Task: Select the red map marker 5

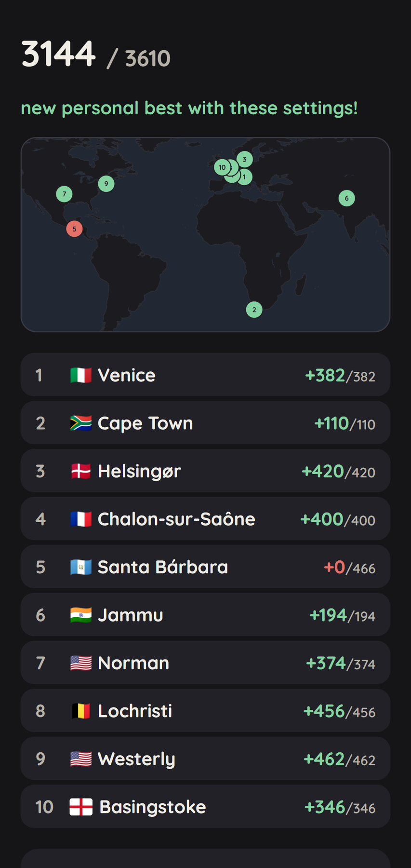Action: 74,229
